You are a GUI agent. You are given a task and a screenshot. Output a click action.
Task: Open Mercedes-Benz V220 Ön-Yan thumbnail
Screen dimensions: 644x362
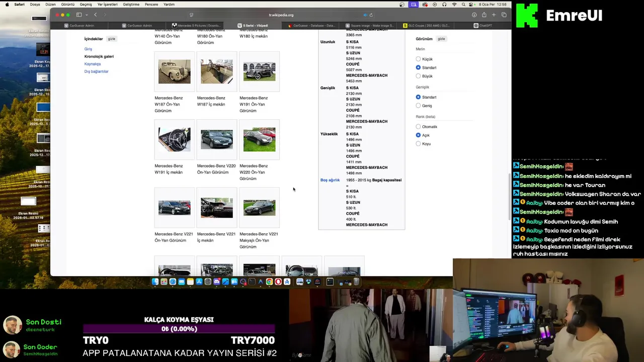tap(217, 139)
